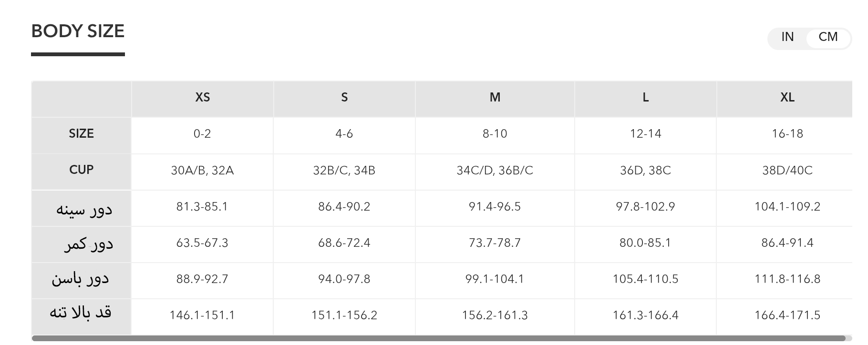This screenshot has width=868, height=345.
Task: Click the 80.0-85.1 waist measurement cell
Action: point(645,243)
